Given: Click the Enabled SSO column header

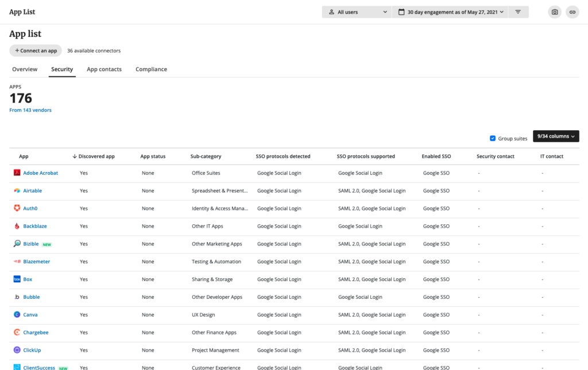Looking at the screenshot, I should pos(436,157).
